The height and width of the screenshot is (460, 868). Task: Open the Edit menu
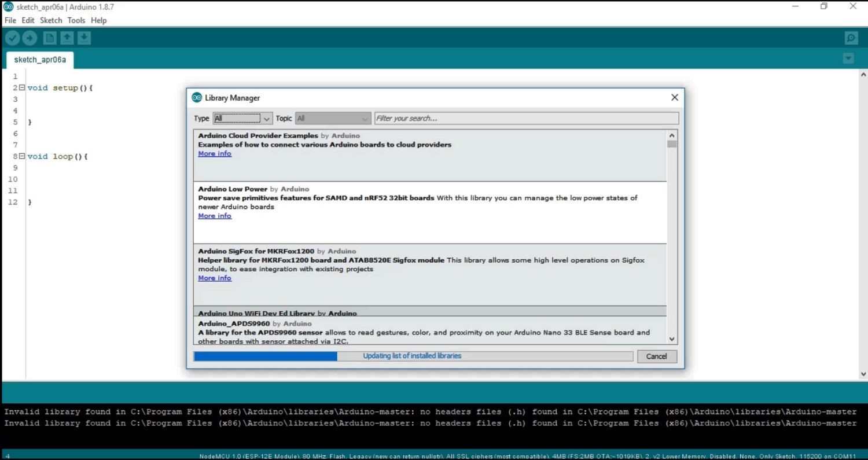[x=28, y=20]
